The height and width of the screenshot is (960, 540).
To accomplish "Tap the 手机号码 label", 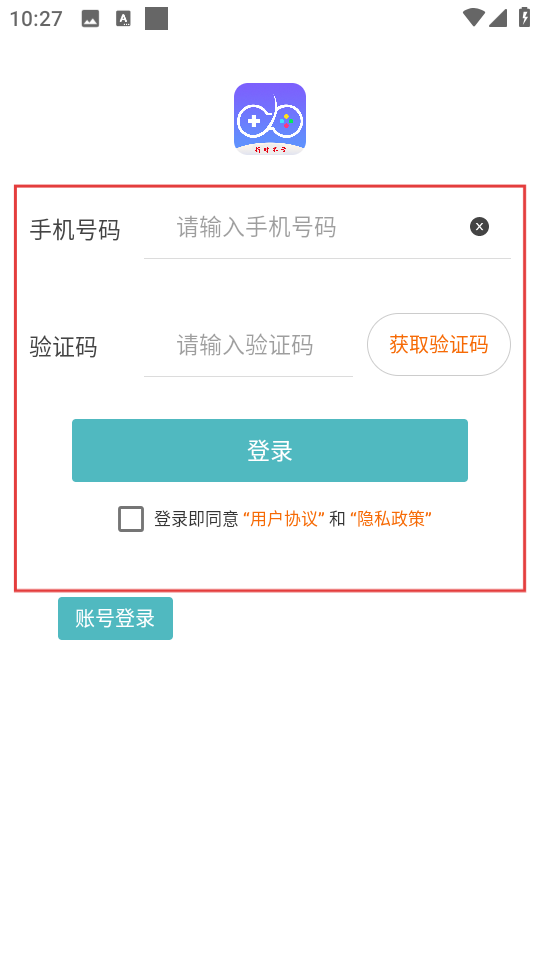I will (75, 230).
